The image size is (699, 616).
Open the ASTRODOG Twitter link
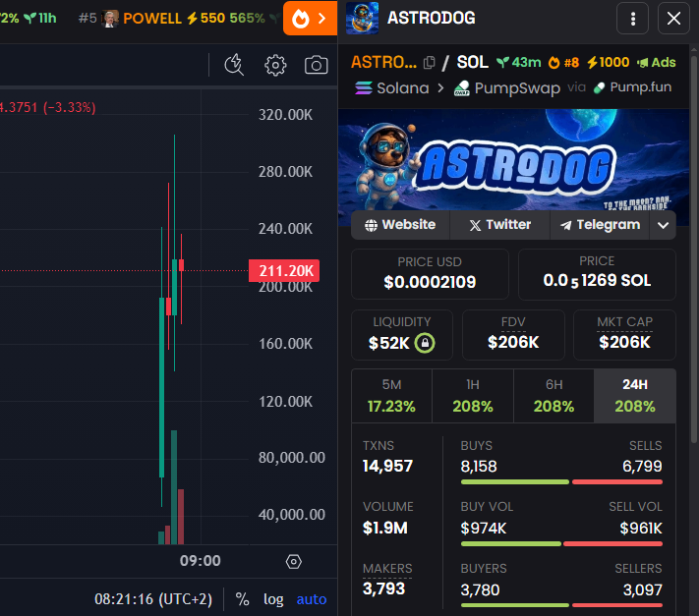click(x=499, y=225)
